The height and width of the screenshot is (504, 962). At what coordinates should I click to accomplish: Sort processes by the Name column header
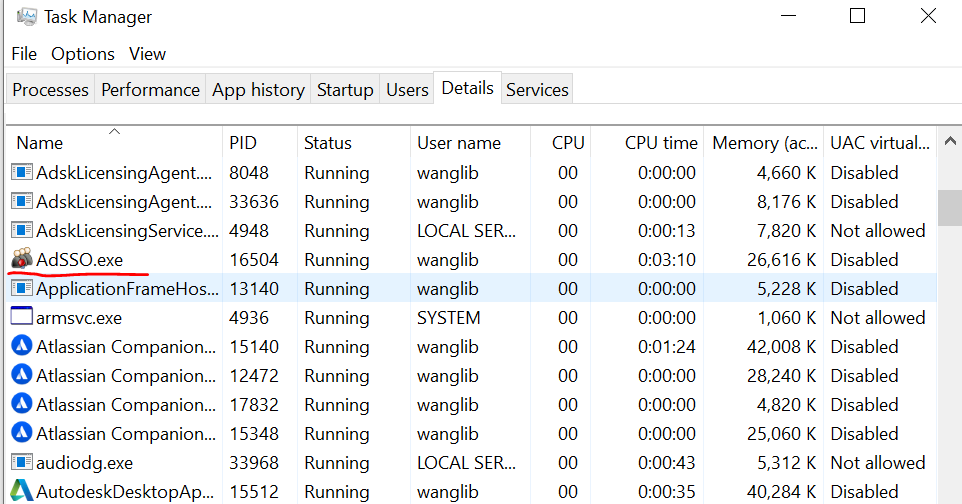(40, 144)
